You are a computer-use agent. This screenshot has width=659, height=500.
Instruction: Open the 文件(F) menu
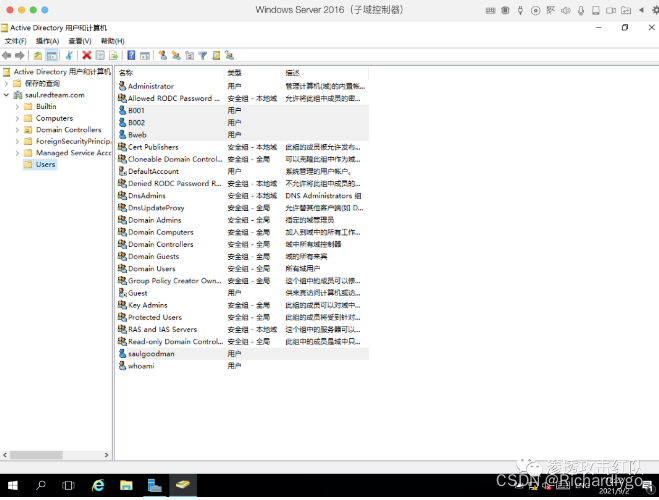pos(16,41)
